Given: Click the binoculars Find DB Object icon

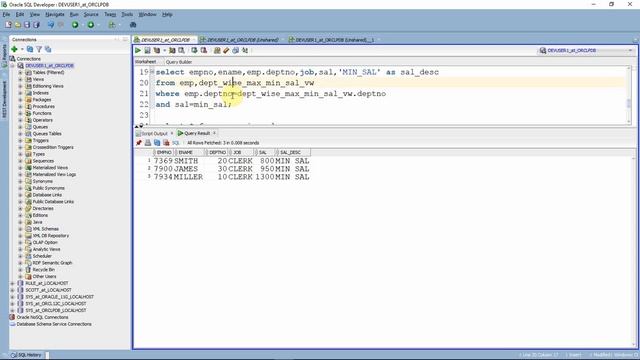Looking at the screenshot, I should point(133,25).
